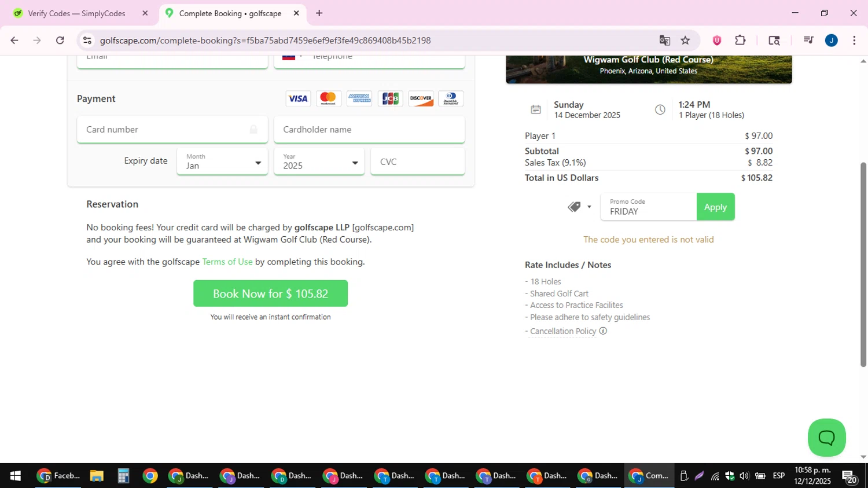Click the page vertical scrollbar thumb

pyautogui.click(x=863, y=265)
